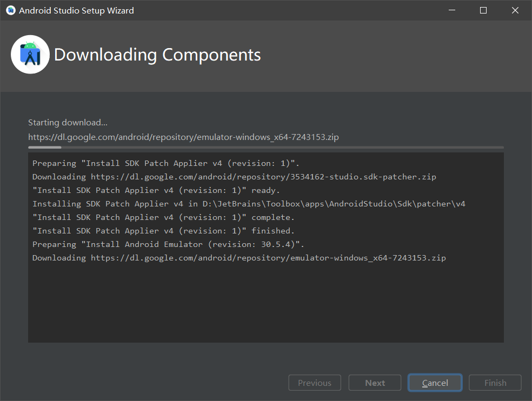The width and height of the screenshot is (532, 401).
Task: Select the Cancel button
Action: [x=435, y=383]
